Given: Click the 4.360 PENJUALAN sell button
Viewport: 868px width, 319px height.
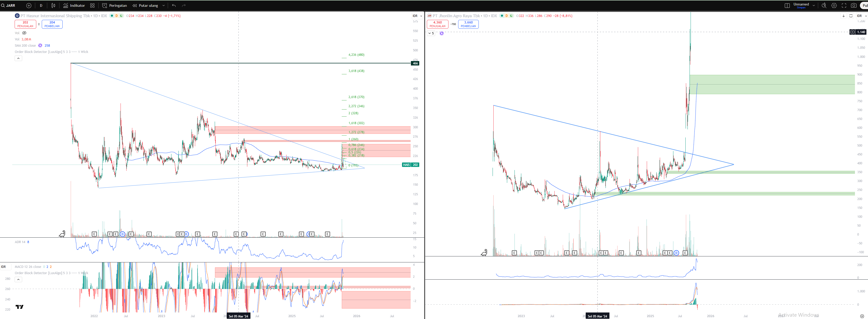Looking at the screenshot, I should pos(437,24).
